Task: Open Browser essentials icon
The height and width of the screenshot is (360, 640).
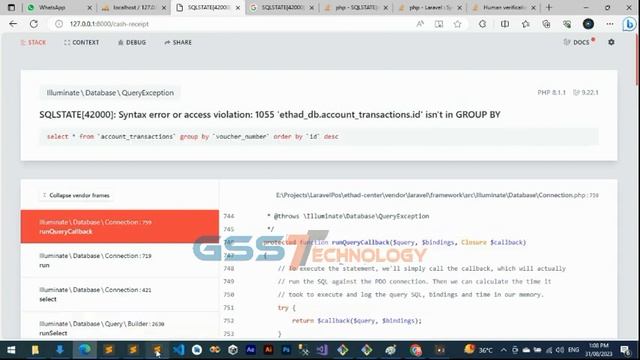Action: pyautogui.click(x=567, y=24)
